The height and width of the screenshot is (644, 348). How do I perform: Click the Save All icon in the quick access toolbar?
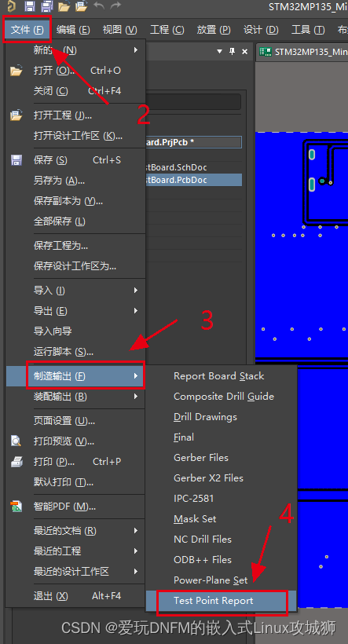point(47,5)
